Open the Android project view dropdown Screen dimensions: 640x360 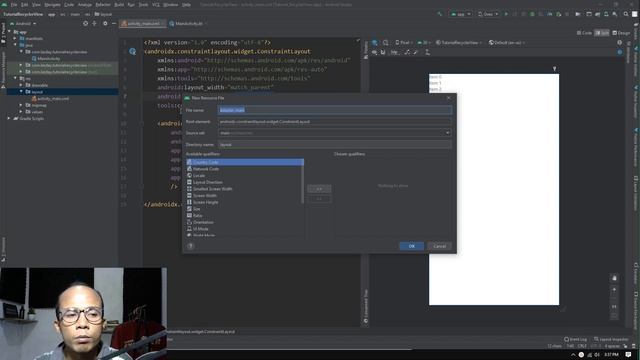pos(23,24)
